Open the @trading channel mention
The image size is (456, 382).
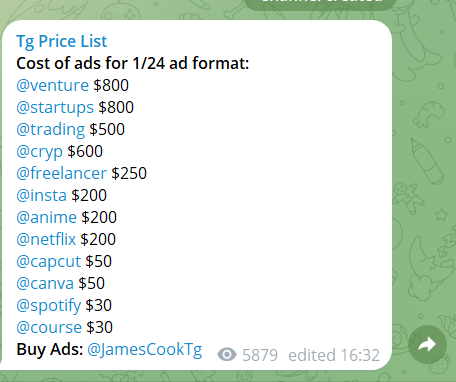click(x=51, y=130)
